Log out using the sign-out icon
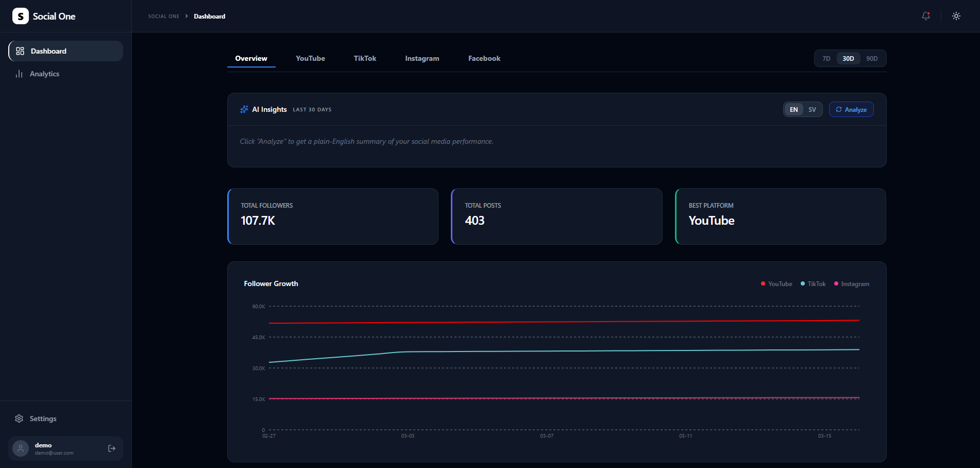This screenshot has height=468, width=980. click(112, 448)
